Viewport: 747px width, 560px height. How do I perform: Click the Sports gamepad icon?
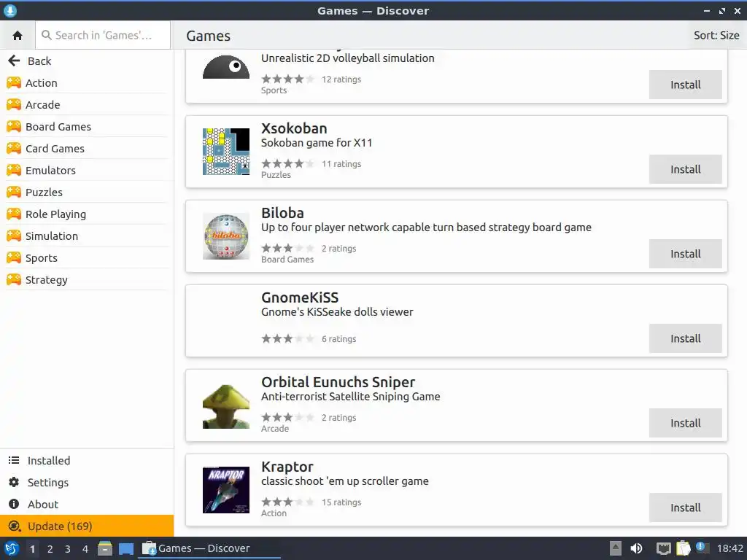[x=14, y=257]
